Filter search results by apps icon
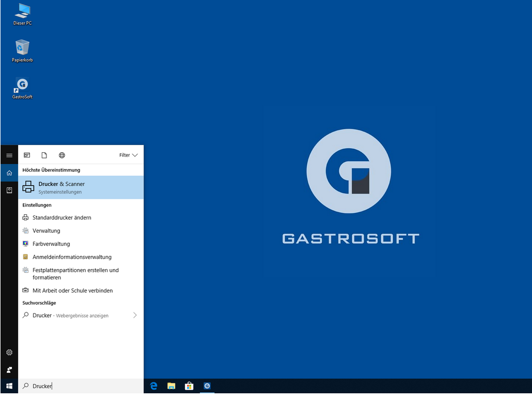532x398 pixels. click(x=27, y=155)
